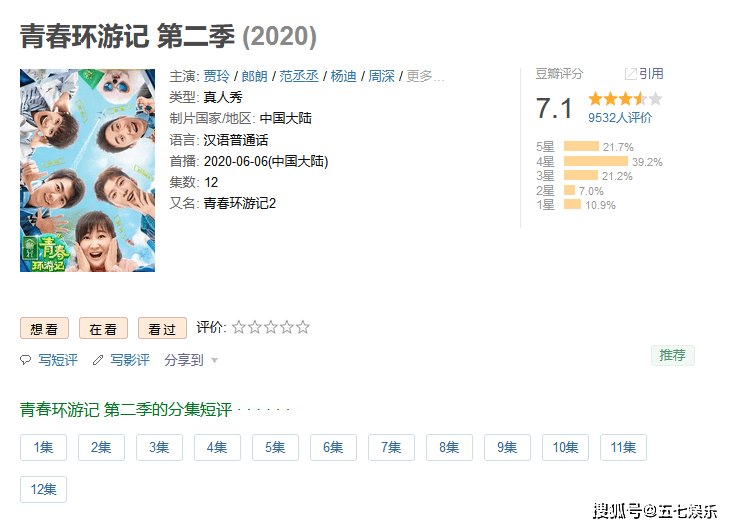Click the show poster thumbnail
The height and width of the screenshot is (528, 732).
[x=87, y=170]
